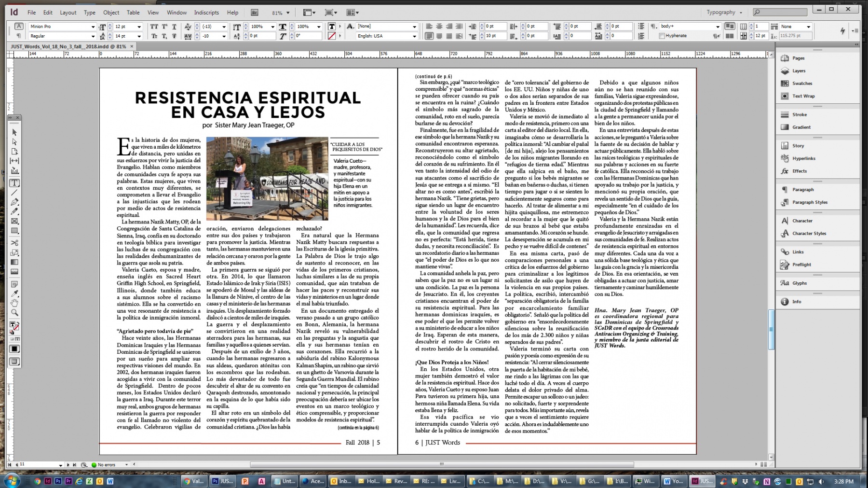This screenshot has width=868, height=488.
Task: Click the Align Center paragraph icon
Action: tap(439, 27)
